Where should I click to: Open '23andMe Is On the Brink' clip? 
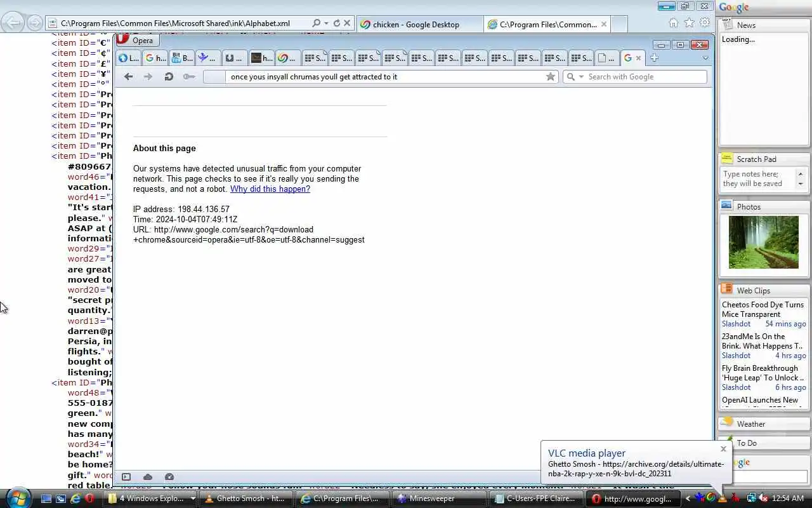pos(762,341)
